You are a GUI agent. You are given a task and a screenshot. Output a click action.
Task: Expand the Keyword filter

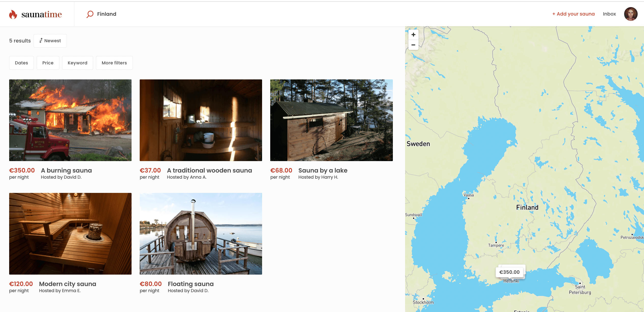click(77, 63)
